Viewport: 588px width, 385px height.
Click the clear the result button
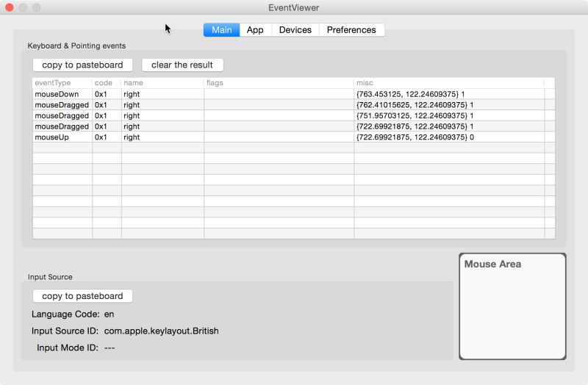182,65
